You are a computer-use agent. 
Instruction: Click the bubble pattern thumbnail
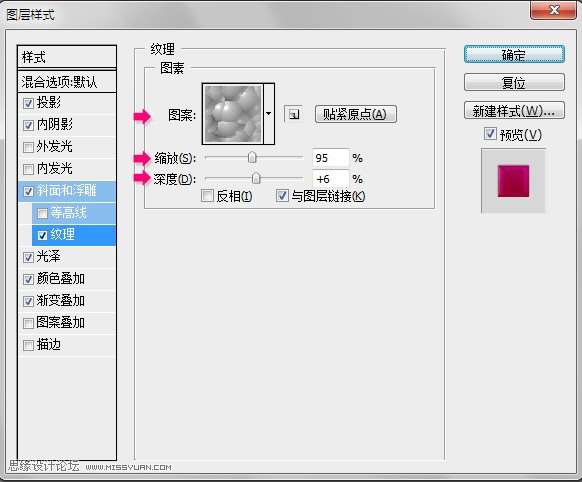tap(233, 114)
